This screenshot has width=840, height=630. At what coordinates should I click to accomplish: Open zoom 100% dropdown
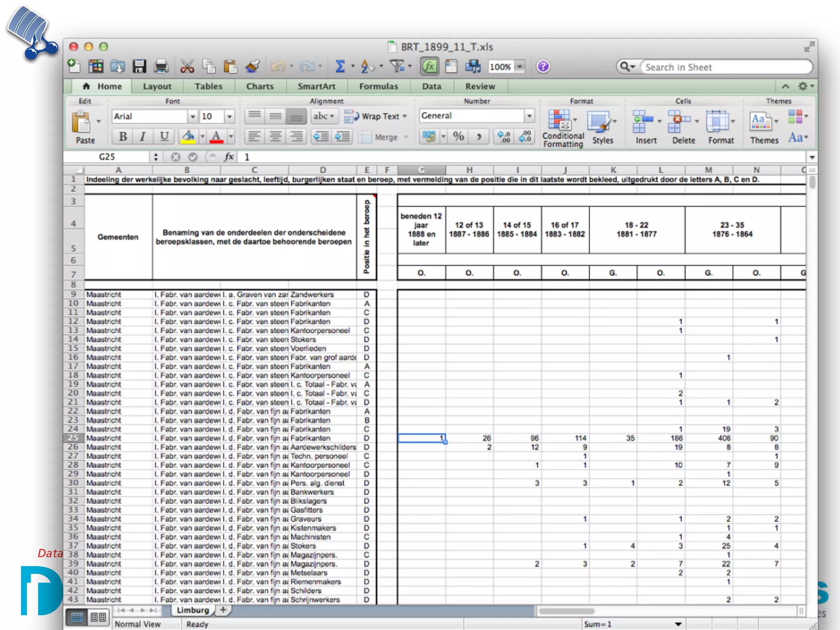[x=520, y=66]
